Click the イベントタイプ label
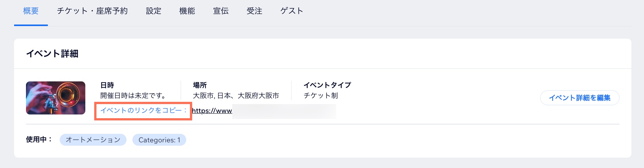This screenshot has height=168, width=644. coord(327,85)
